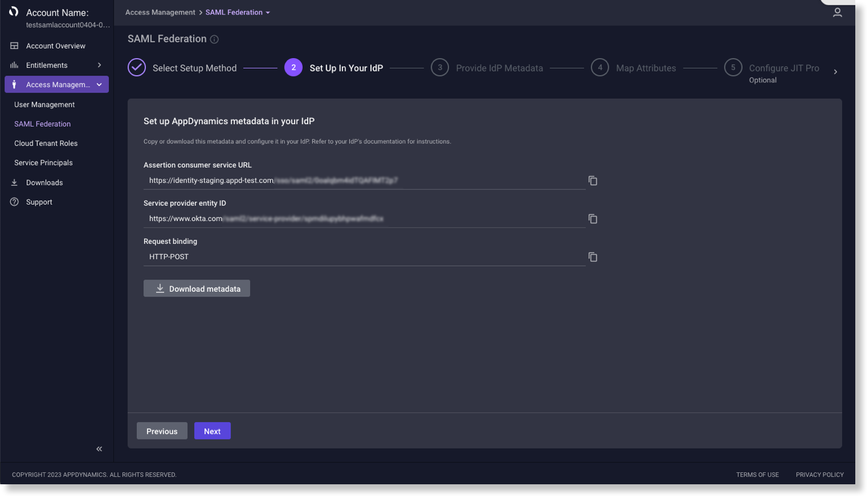Open the user profile icon

[837, 13]
